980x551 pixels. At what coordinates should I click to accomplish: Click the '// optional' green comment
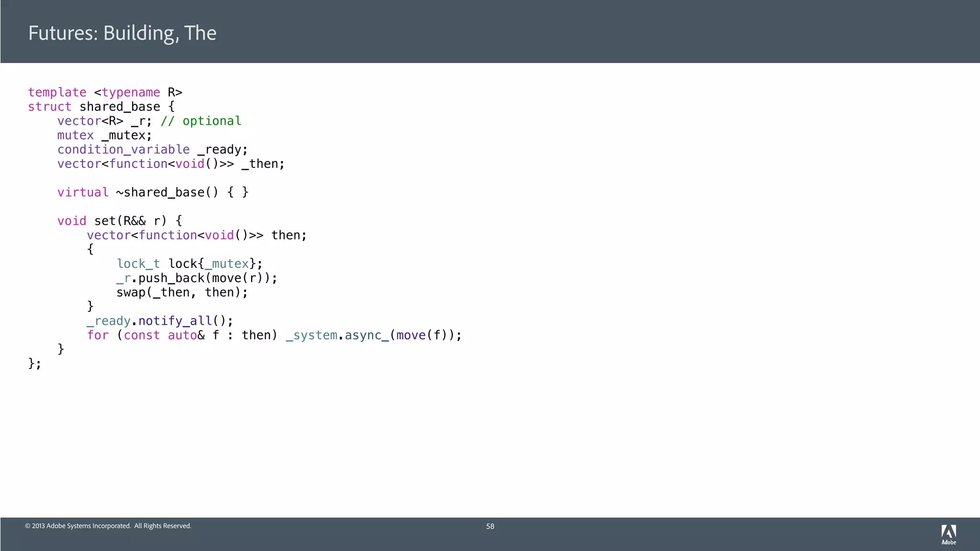pyautogui.click(x=201, y=121)
